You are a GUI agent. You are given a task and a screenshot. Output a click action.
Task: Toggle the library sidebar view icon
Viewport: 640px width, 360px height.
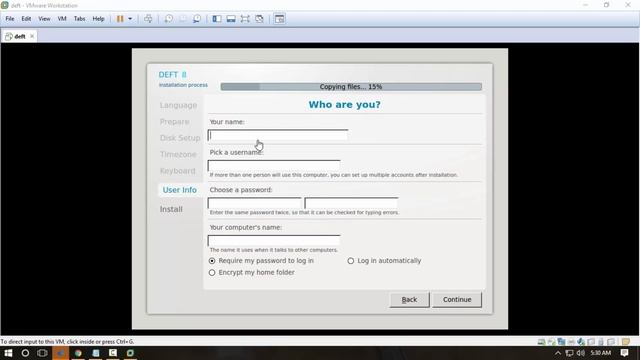(217, 19)
